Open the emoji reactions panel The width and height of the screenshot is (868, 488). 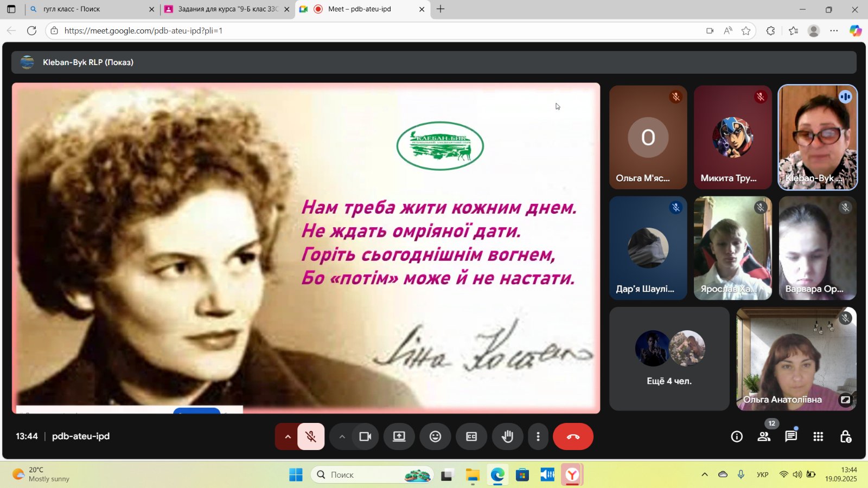[435, 436]
